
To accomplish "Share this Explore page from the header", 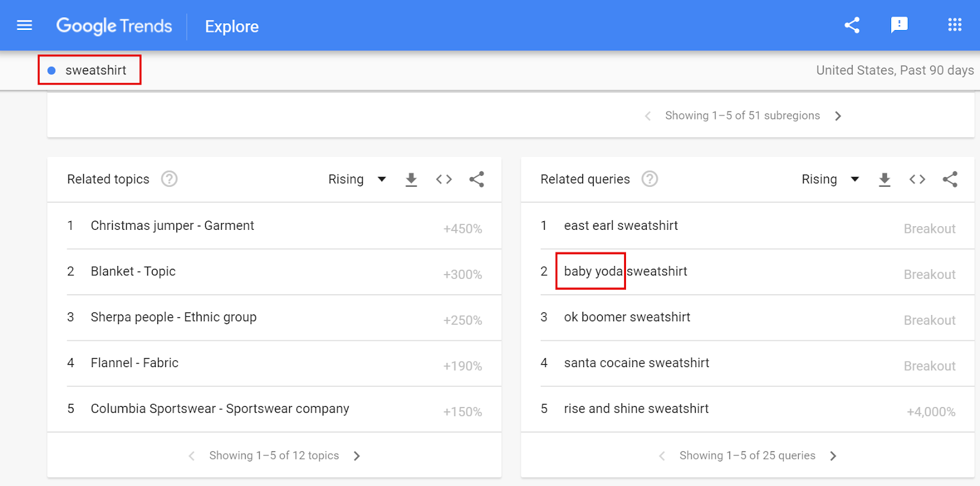I will click(x=852, y=25).
